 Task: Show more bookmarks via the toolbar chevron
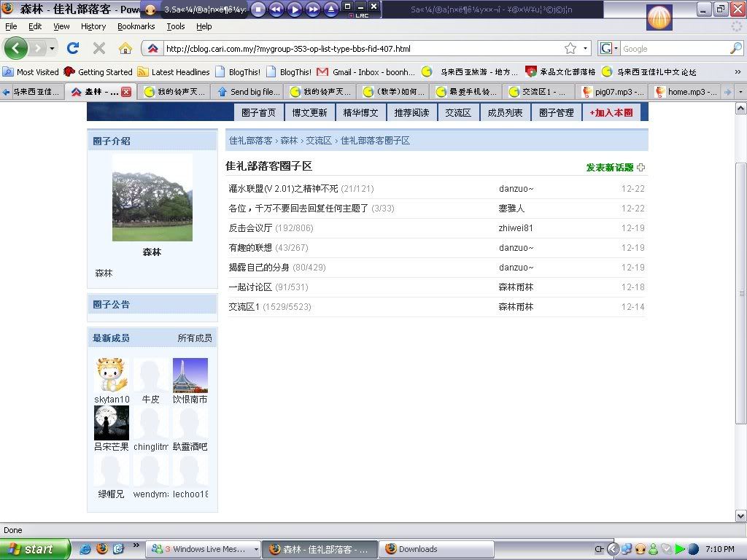(x=738, y=72)
